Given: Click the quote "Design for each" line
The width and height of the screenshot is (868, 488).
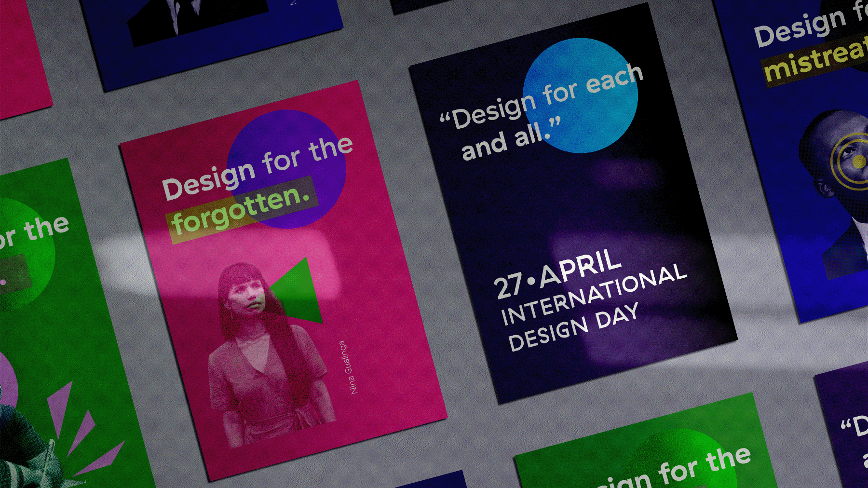Looking at the screenshot, I should 542,96.
